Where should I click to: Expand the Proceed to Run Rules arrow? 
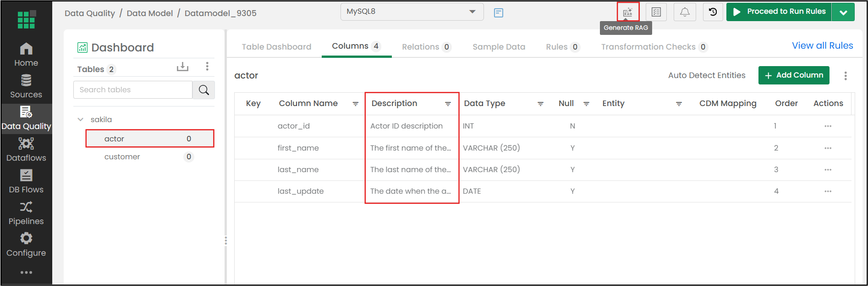click(843, 12)
